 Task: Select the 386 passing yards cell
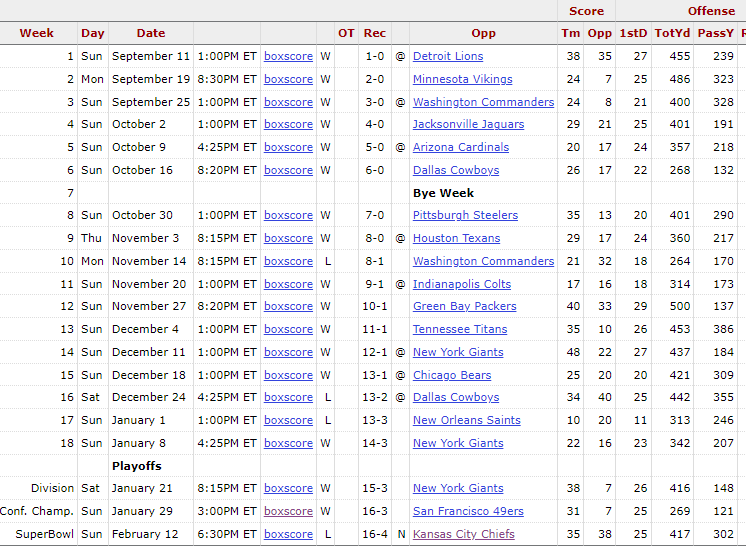723,329
